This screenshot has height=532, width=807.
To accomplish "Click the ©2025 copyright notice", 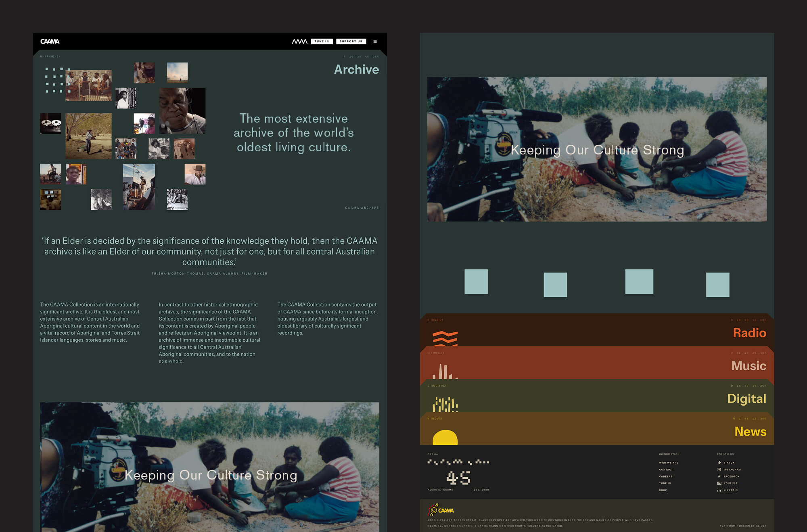I will coord(495,526).
